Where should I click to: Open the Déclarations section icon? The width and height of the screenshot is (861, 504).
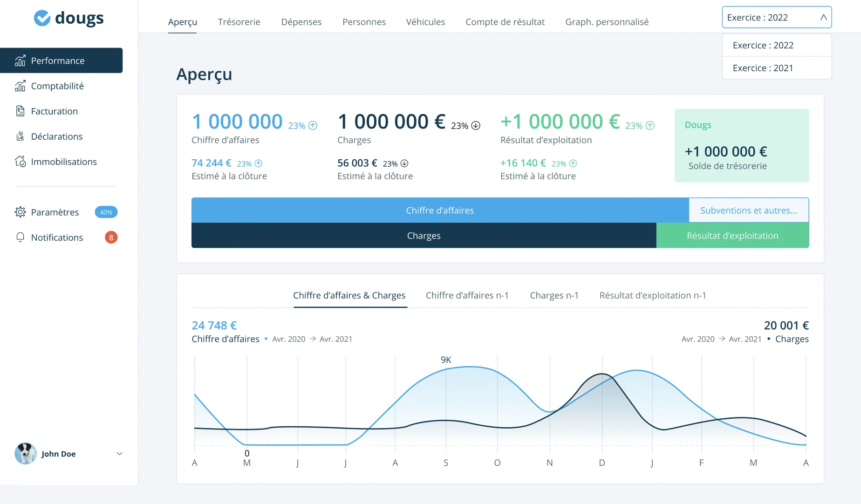(20, 136)
